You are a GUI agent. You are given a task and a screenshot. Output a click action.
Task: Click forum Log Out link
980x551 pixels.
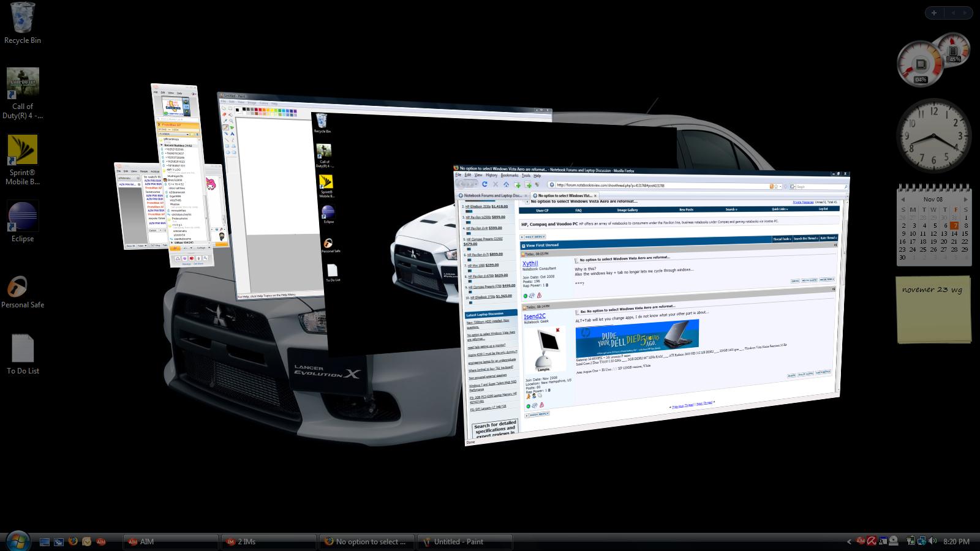823,209
